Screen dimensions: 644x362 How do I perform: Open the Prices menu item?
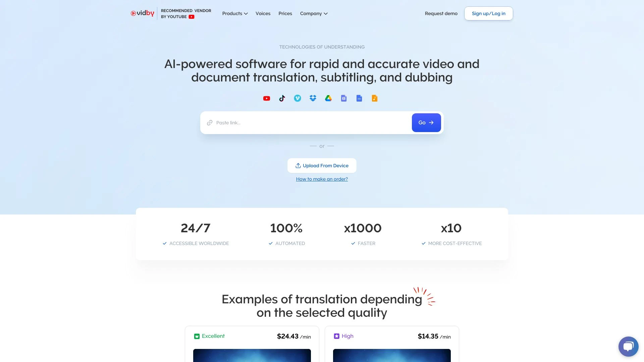point(285,13)
